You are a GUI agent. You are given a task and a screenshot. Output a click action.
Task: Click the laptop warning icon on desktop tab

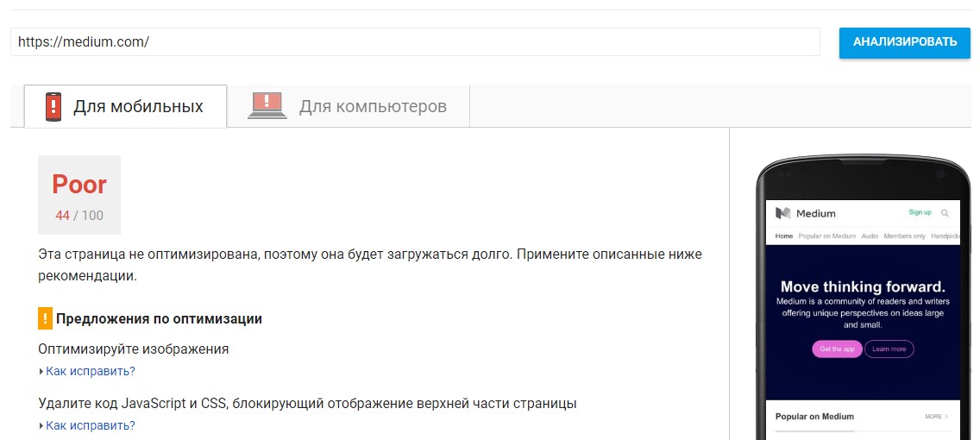pyautogui.click(x=267, y=105)
